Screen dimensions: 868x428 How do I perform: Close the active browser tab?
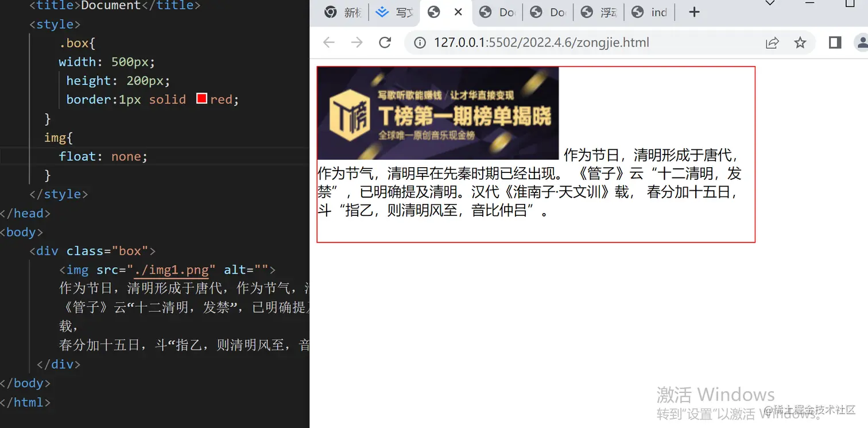458,12
